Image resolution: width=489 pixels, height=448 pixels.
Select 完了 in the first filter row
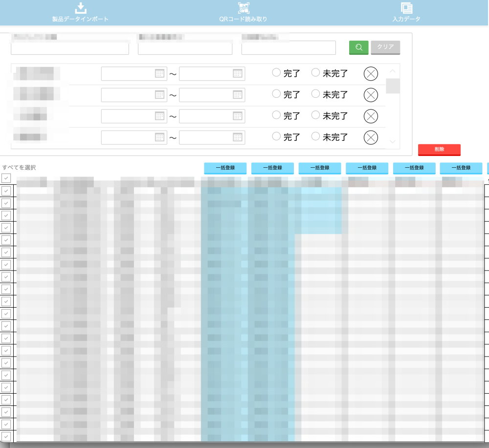276,72
